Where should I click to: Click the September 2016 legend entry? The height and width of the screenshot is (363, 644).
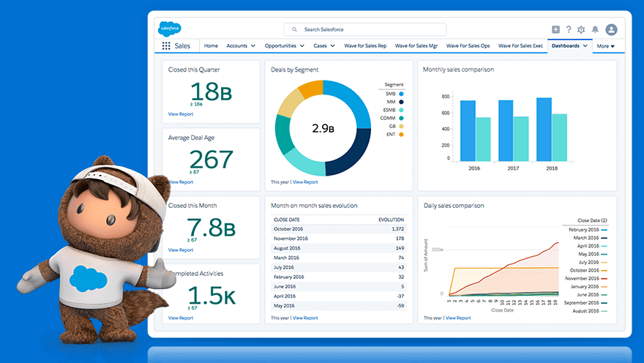coord(585,303)
